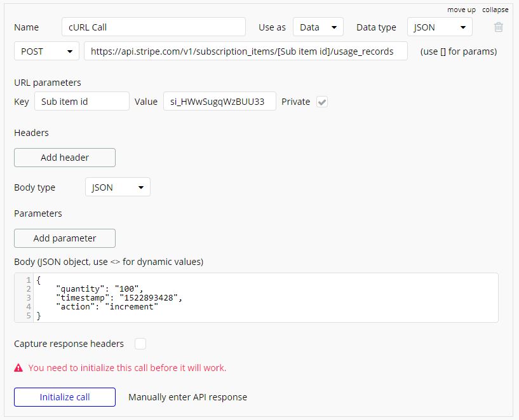Click inside the JSON body editor
Image resolution: width=519 pixels, height=420 pixels.
pyautogui.click(x=256, y=298)
